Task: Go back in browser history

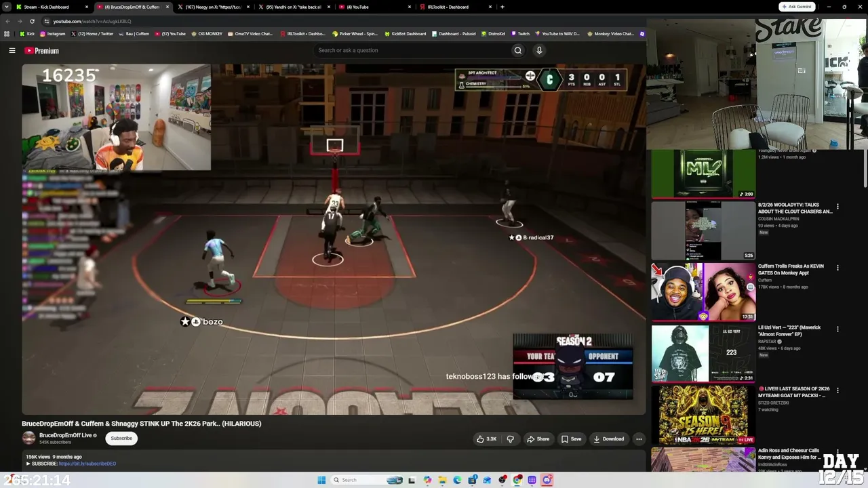Action: click(8, 21)
